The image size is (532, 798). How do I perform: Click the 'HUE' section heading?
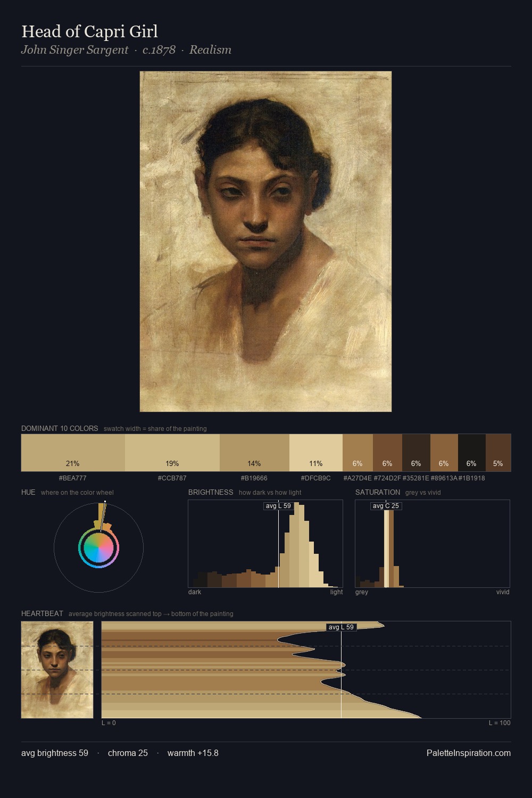click(28, 492)
